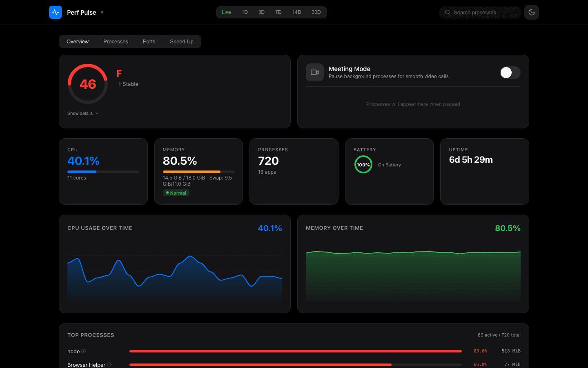
Task: Select the Live time range option
Action: [x=226, y=12]
